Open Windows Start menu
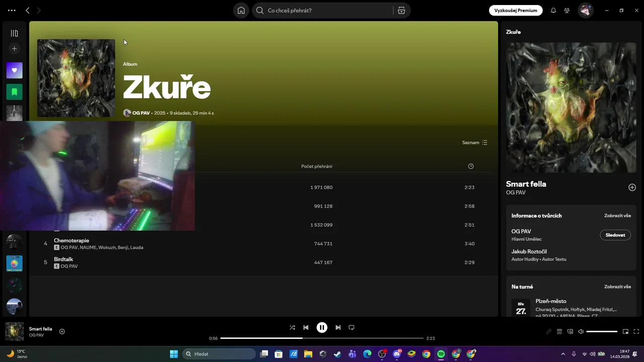The width and height of the screenshot is (644, 362). tap(174, 354)
